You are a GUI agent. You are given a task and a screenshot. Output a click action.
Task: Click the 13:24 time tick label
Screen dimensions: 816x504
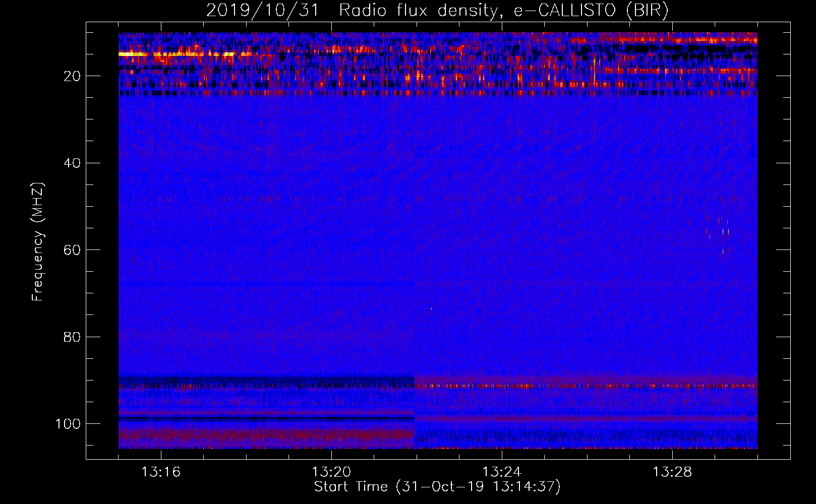502,472
